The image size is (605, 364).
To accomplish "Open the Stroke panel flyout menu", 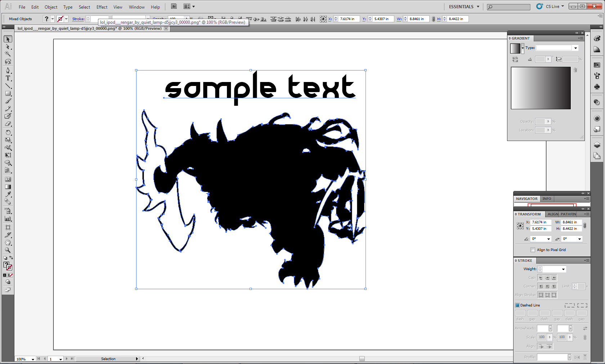I will [587, 260].
